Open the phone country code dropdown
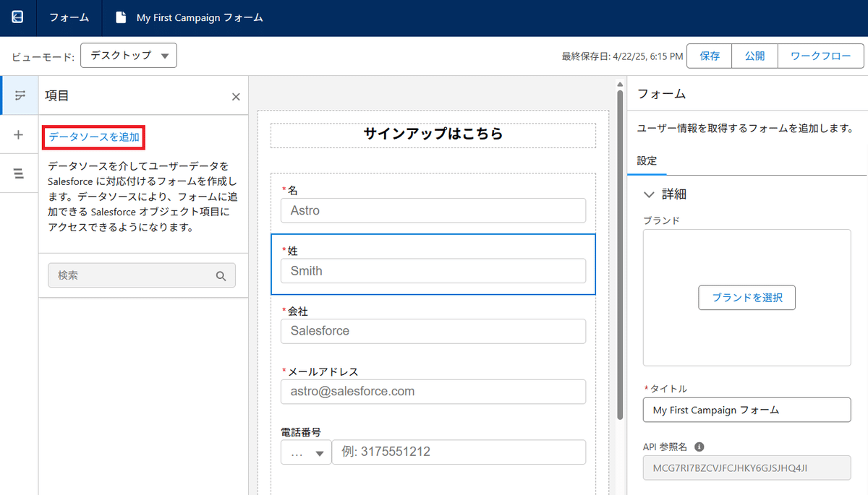Image resolution: width=868 pixels, height=495 pixels. pos(306,452)
